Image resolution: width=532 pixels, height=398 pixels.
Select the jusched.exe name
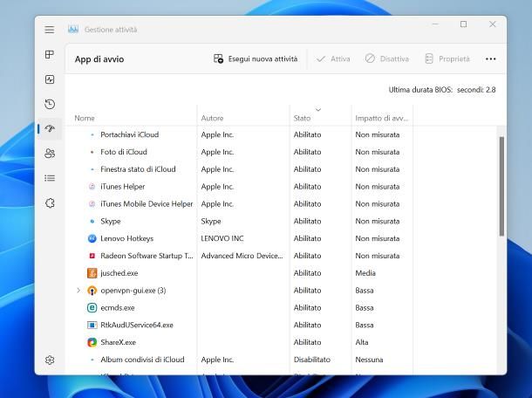tap(119, 273)
